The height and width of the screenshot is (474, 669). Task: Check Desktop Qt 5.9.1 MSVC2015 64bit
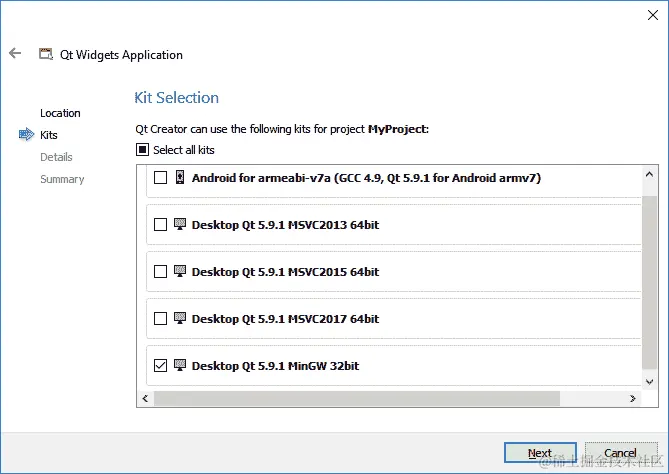point(160,271)
